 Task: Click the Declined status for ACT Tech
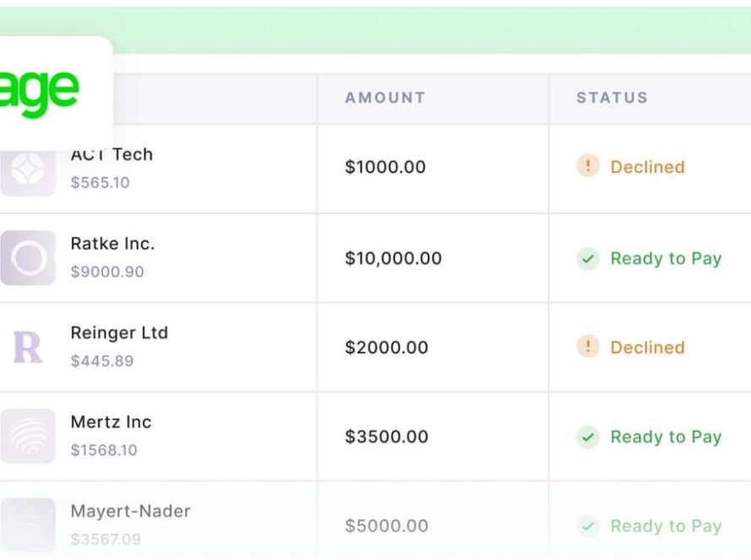coord(647,167)
